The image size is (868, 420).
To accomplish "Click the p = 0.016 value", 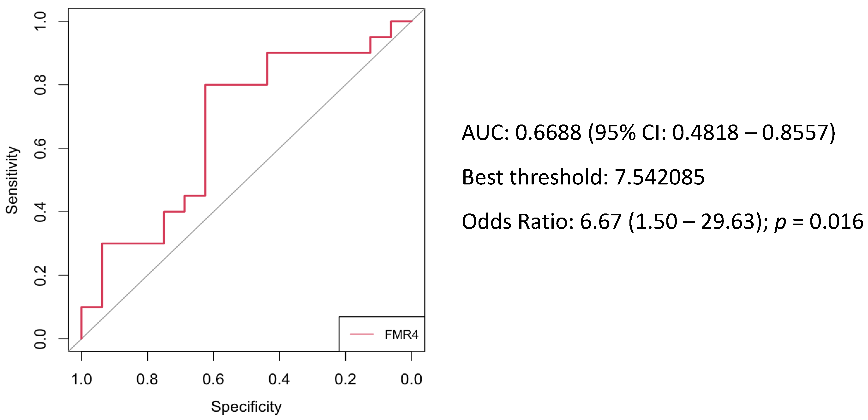I will [819, 222].
